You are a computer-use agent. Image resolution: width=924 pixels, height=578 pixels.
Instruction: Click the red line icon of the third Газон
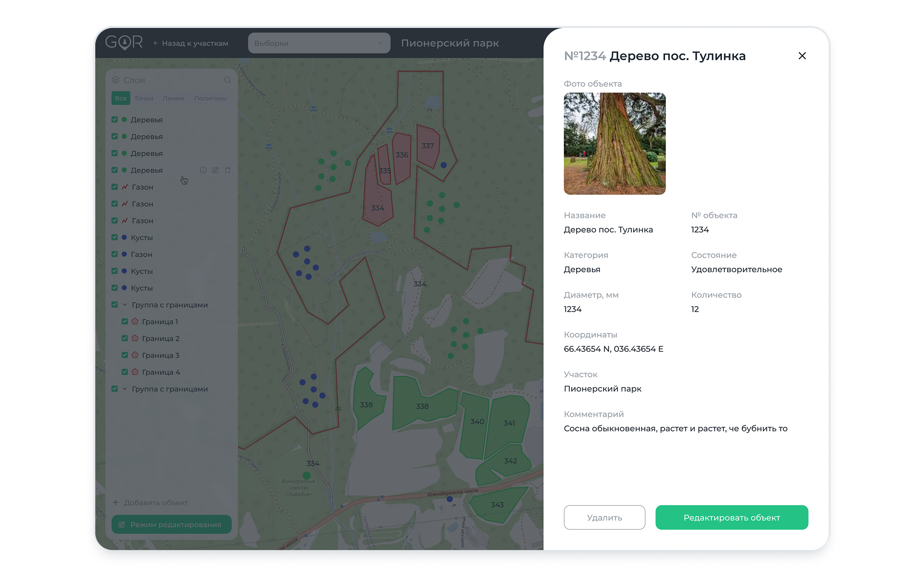click(x=125, y=221)
